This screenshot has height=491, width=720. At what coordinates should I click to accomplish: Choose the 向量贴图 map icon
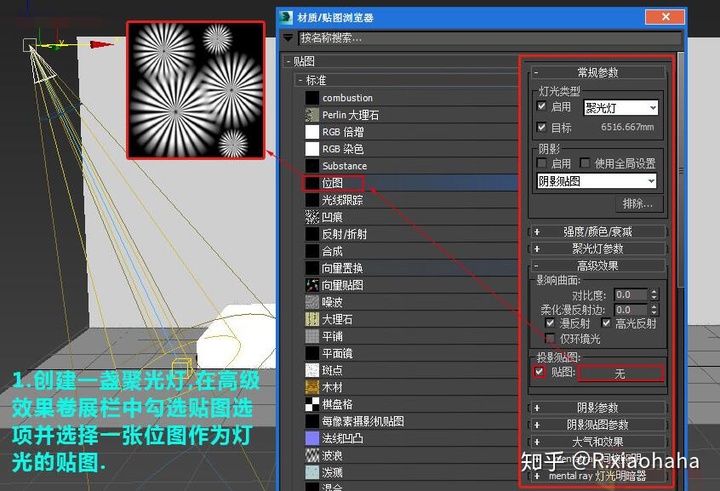click(312, 285)
